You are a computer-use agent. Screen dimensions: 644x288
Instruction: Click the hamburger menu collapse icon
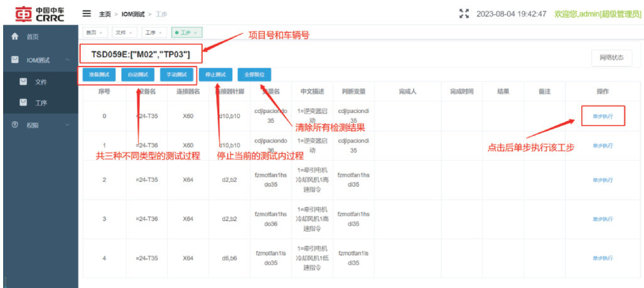(x=87, y=13)
